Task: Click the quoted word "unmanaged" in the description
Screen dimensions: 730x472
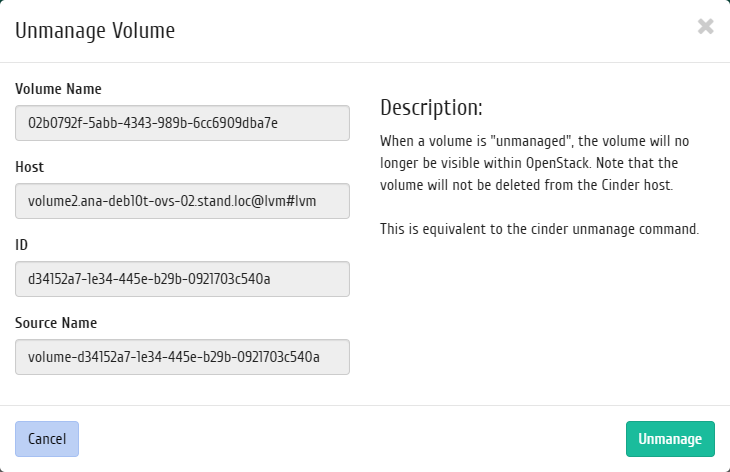Action: [531, 141]
